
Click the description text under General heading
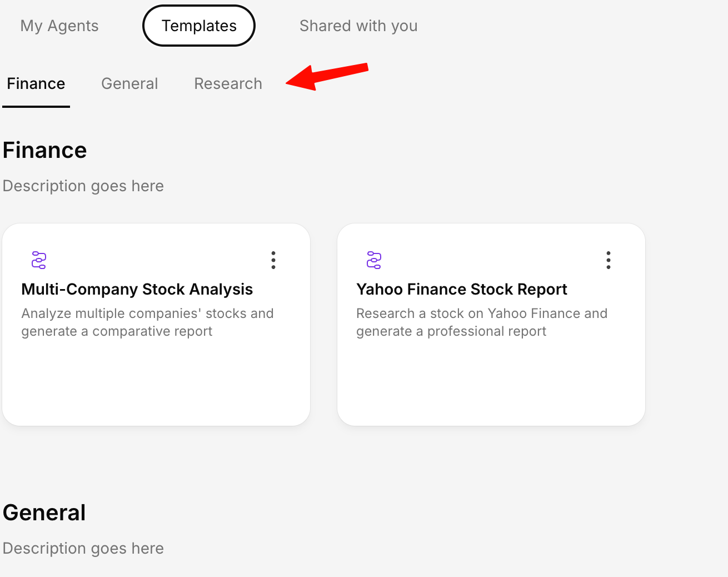tap(83, 549)
